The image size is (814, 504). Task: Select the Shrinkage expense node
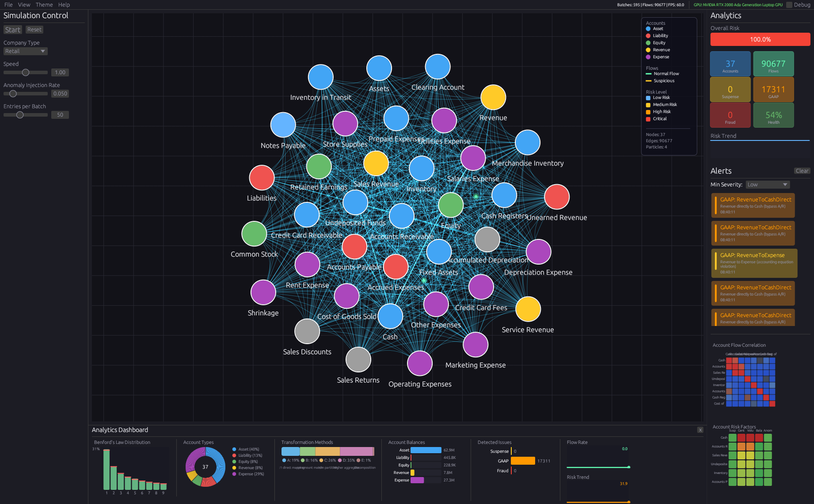click(x=263, y=292)
